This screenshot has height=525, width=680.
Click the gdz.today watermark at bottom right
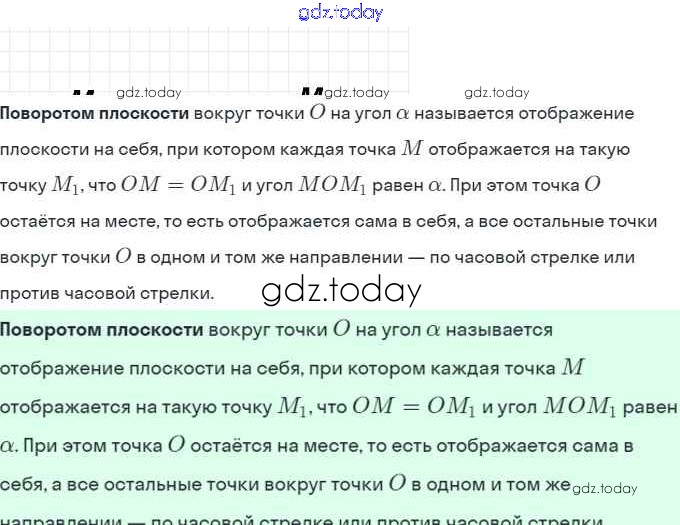(604, 488)
